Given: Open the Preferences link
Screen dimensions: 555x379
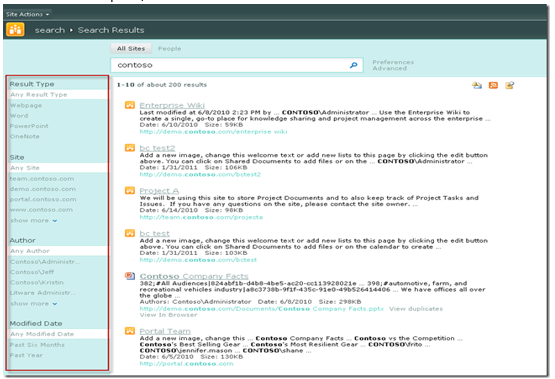Looking at the screenshot, I should click(393, 62).
